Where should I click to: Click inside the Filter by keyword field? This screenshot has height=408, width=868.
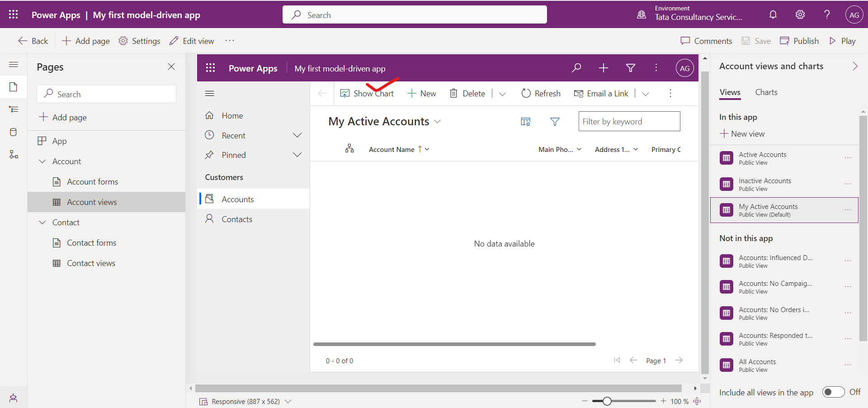coord(629,121)
